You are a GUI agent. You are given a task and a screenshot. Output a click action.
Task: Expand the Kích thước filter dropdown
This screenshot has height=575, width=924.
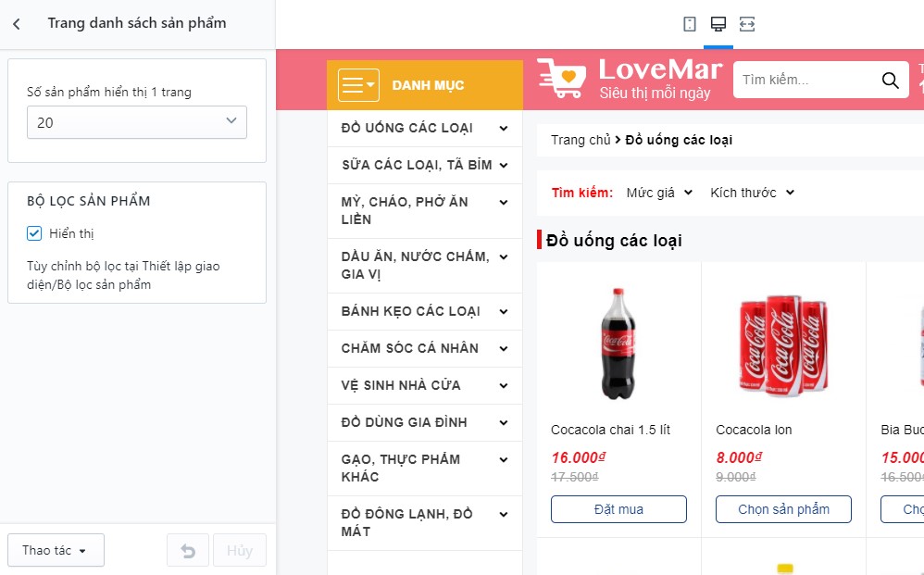(753, 193)
